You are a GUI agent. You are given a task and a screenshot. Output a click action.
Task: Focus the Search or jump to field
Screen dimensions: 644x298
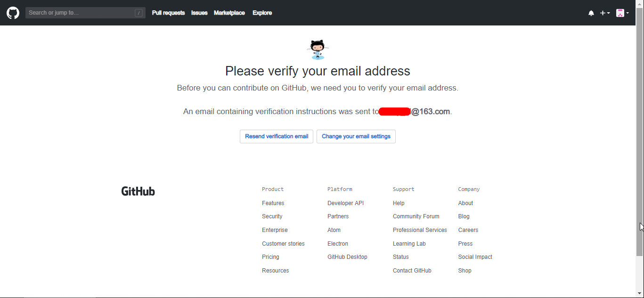point(85,13)
